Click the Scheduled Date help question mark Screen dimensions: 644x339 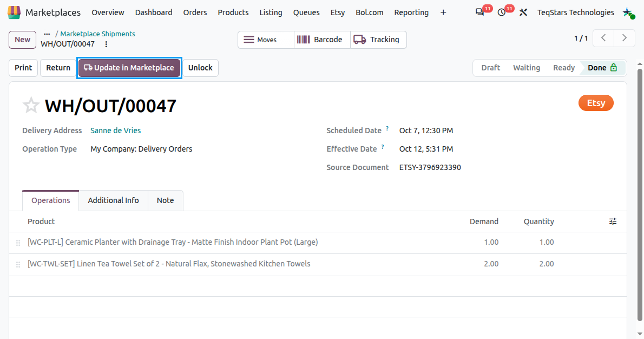[387, 129]
